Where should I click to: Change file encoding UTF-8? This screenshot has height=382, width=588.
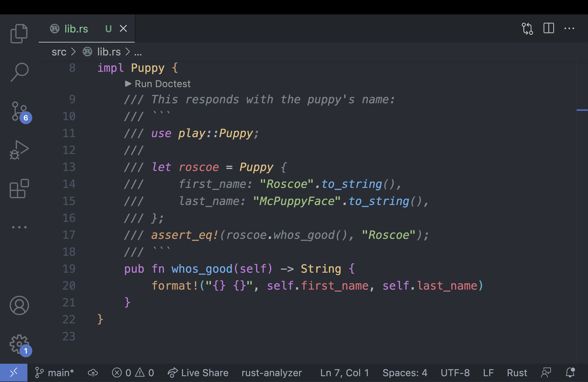tap(455, 373)
